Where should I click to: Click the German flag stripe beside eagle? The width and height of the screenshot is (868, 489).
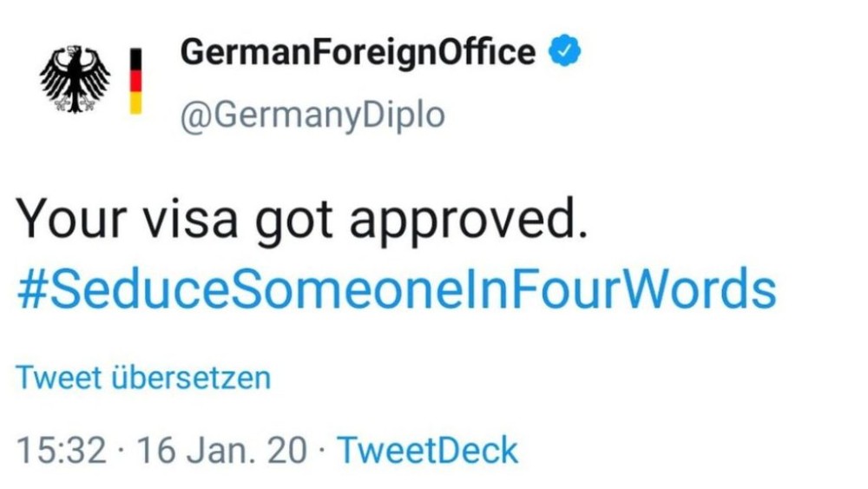[x=135, y=81]
